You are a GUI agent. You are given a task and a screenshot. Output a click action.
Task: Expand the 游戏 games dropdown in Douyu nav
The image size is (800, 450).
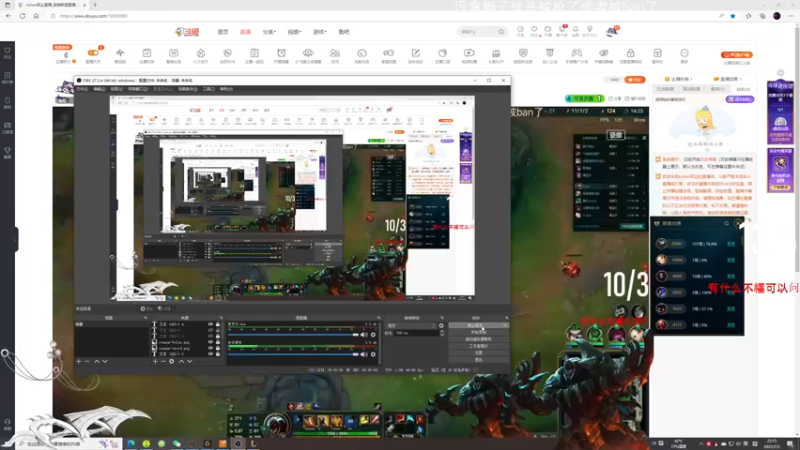point(319,32)
